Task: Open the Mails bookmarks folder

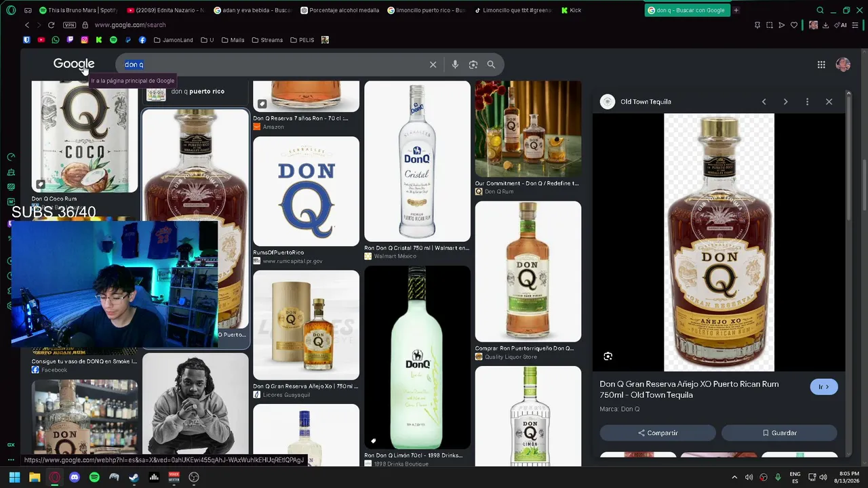Action: (233, 40)
